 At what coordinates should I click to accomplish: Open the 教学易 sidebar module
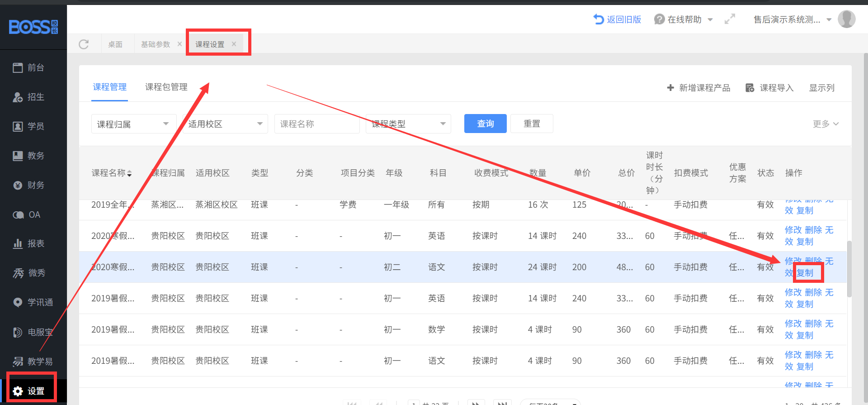pos(33,362)
